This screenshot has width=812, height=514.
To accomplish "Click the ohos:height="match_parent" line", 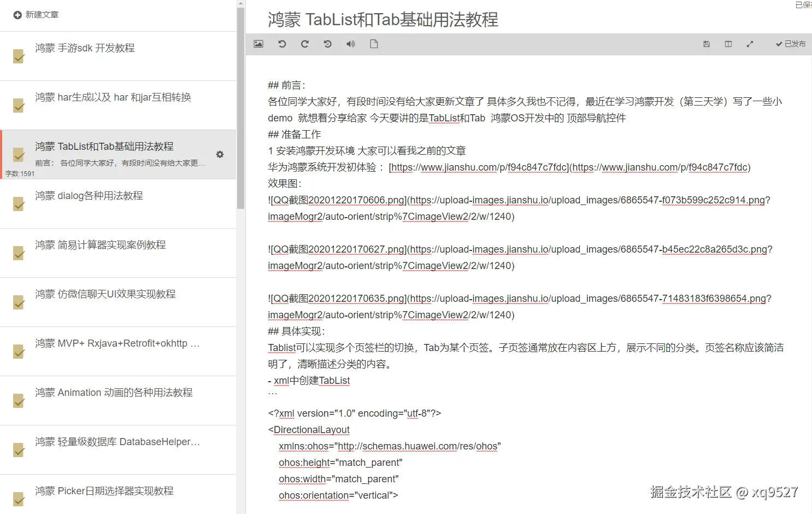I will (x=340, y=463).
